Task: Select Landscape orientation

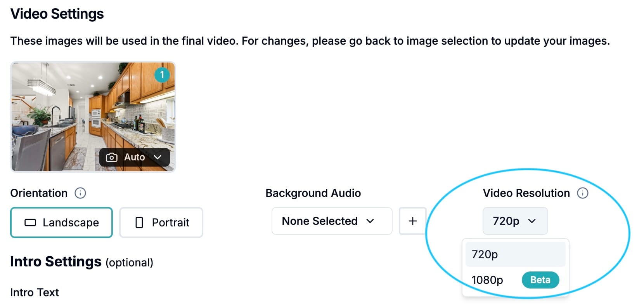Action: [61, 223]
